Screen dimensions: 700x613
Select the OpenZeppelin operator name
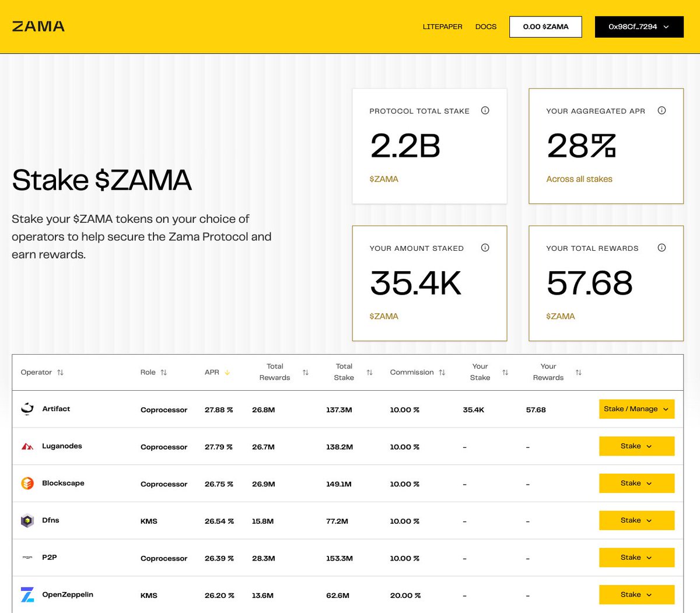68,594
